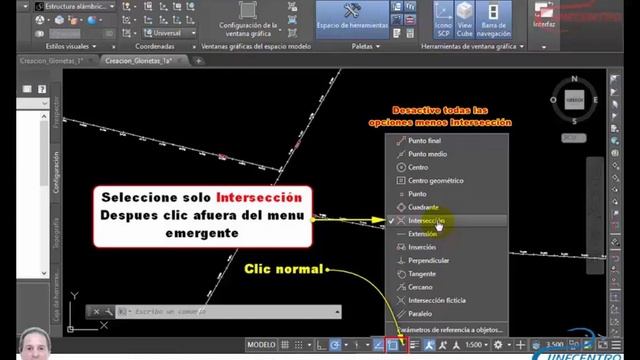Image resolution: width=640 pixels, height=360 pixels.
Task: Switch to the Creacion_Glonetas_1 drawing tab
Action: pos(51,61)
